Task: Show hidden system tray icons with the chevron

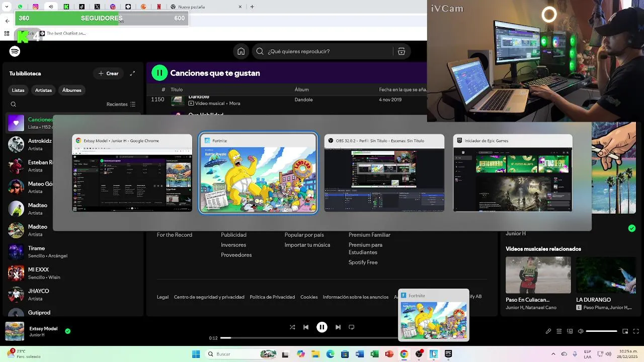Action: click(x=553, y=354)
